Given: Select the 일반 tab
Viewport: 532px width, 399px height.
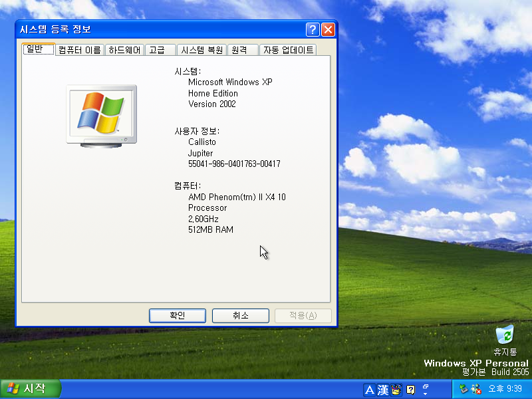Looking at the screenshot, I should [x=39, y=49].
